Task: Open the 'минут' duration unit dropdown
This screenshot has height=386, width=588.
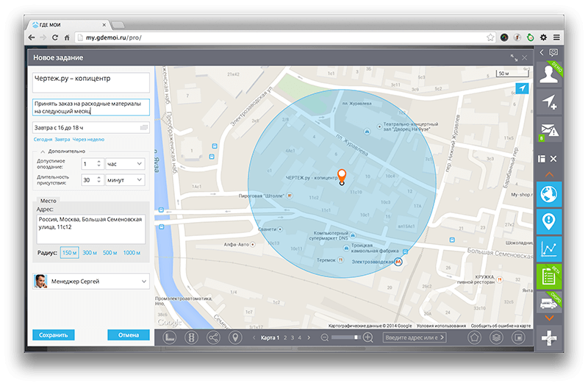Action: pos(125,180)
